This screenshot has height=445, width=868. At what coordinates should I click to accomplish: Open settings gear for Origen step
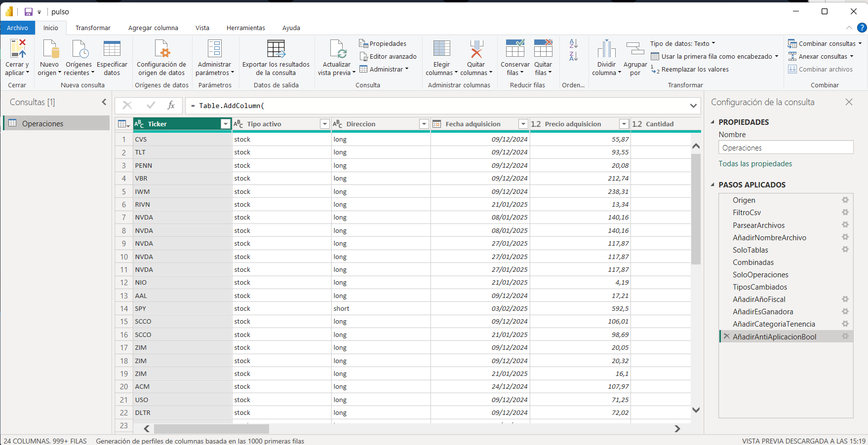(845, 200)
